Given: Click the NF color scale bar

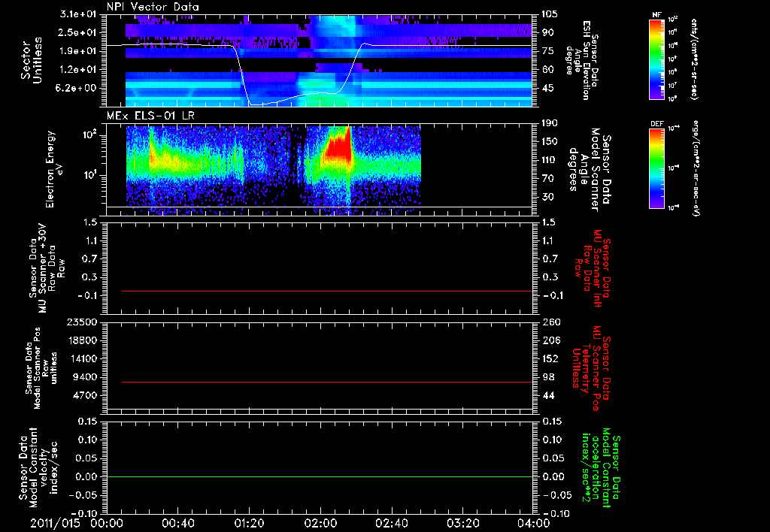Looking at the screenshot, I should (657, 59).
